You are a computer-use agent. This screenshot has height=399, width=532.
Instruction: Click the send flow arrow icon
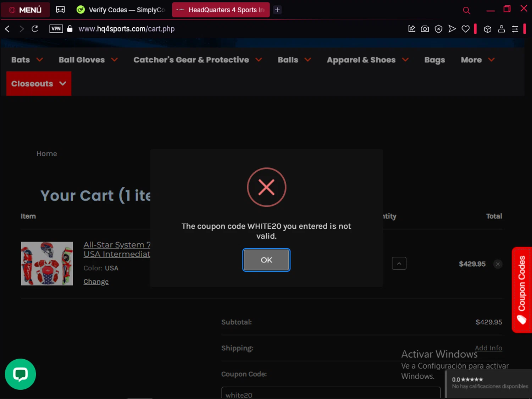tap(452, 29)
